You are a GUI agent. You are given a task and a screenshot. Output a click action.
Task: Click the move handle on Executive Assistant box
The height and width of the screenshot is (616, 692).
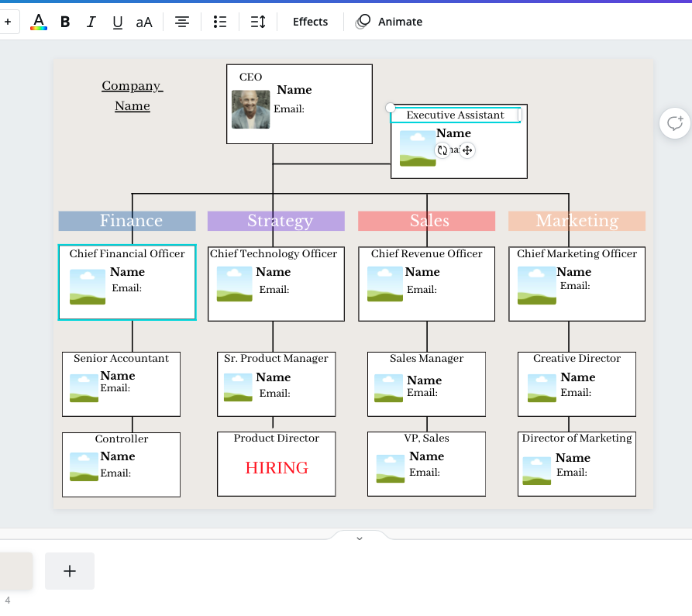467,150
